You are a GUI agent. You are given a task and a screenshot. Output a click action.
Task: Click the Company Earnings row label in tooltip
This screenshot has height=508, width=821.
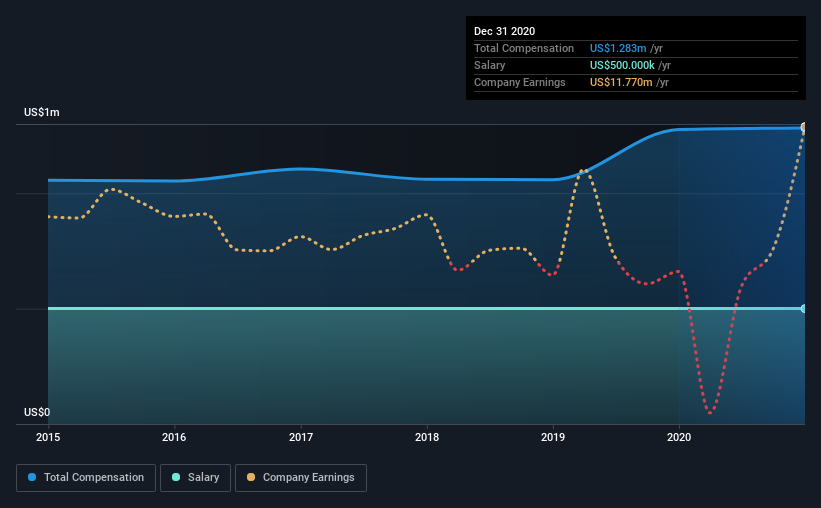[519, 82]
